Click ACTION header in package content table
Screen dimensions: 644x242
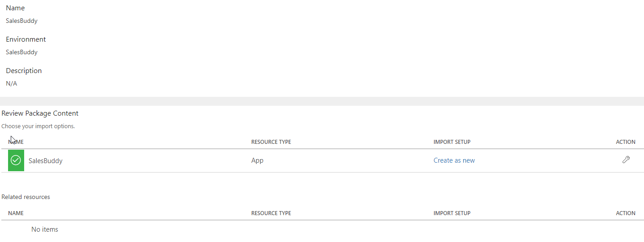click(x=625, y=142)
